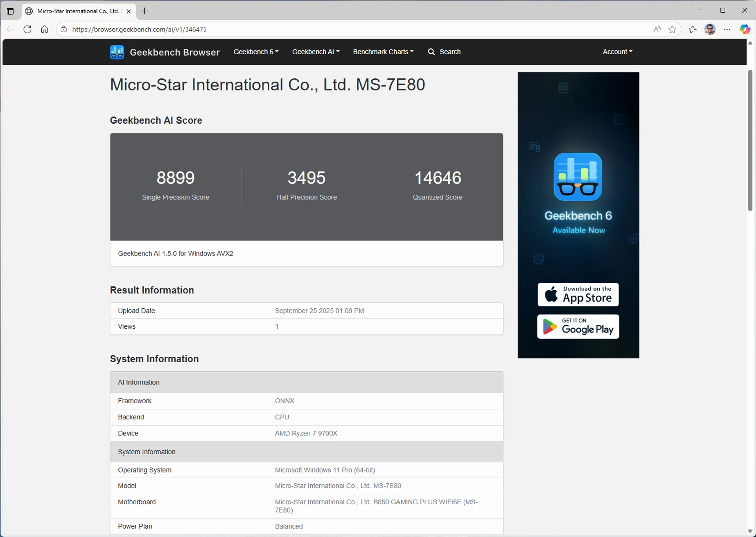
Task: View site information lock icon
Action: pyautogui.click(x=64, y=29)
